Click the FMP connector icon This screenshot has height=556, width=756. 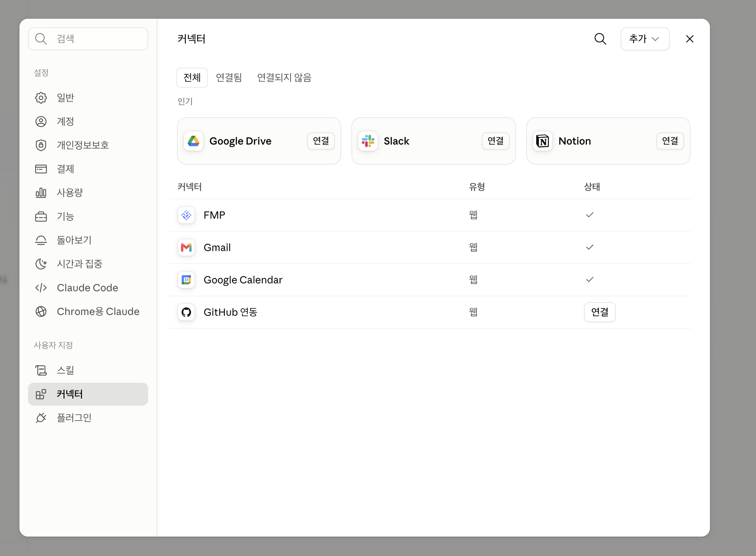tap(186, 215)
